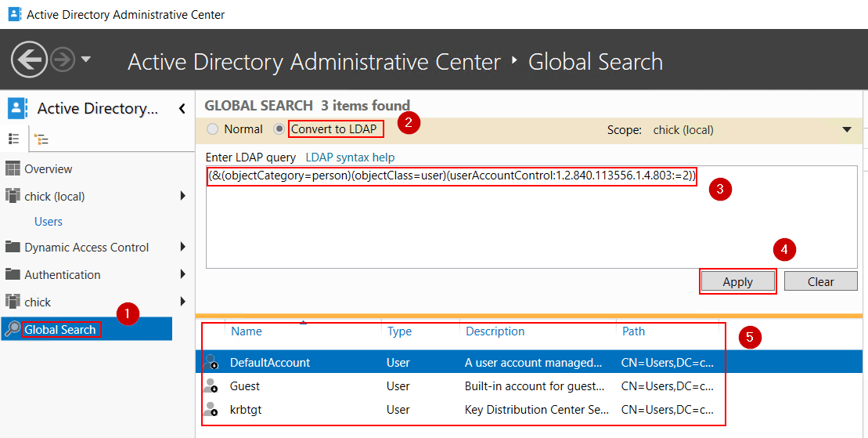Screen dimensions: 868x438
Task: Expand the chick node arrow
Action: [182, 302]
